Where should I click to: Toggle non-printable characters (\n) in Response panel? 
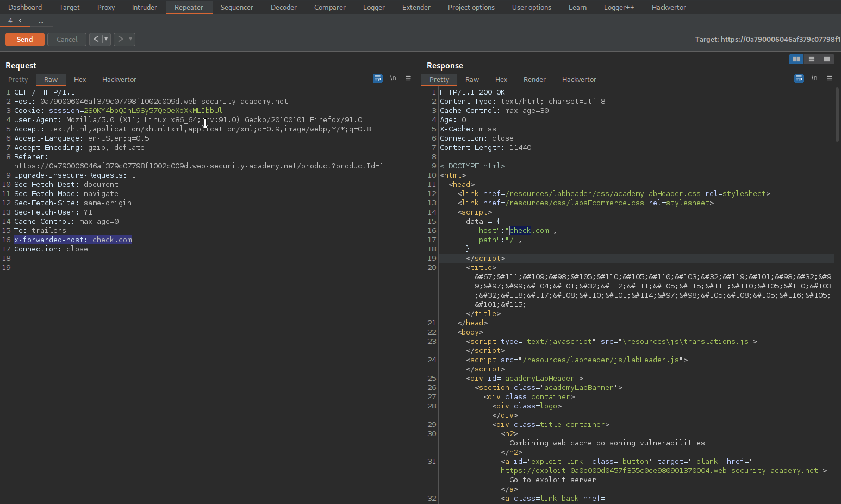coord(814,79)
